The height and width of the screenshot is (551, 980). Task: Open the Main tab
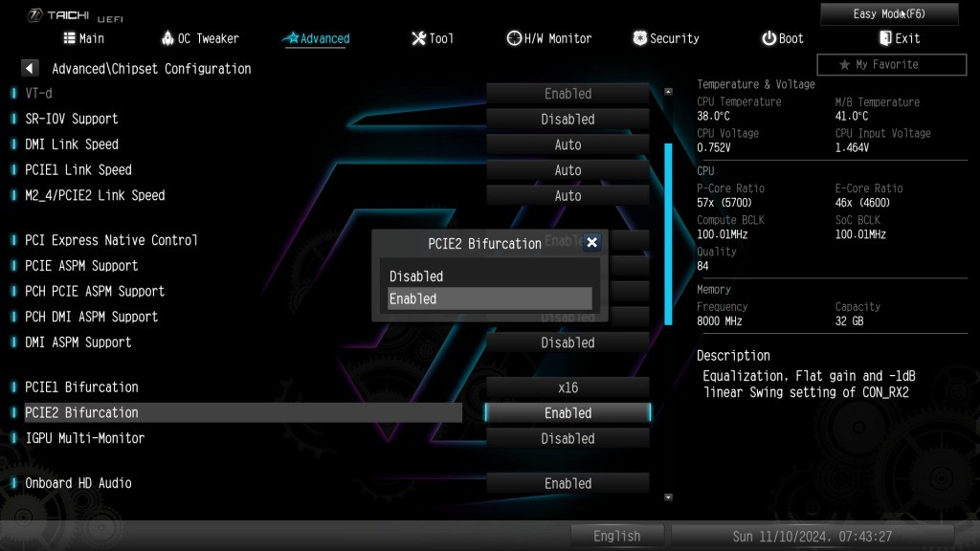(x=84, y=38)
